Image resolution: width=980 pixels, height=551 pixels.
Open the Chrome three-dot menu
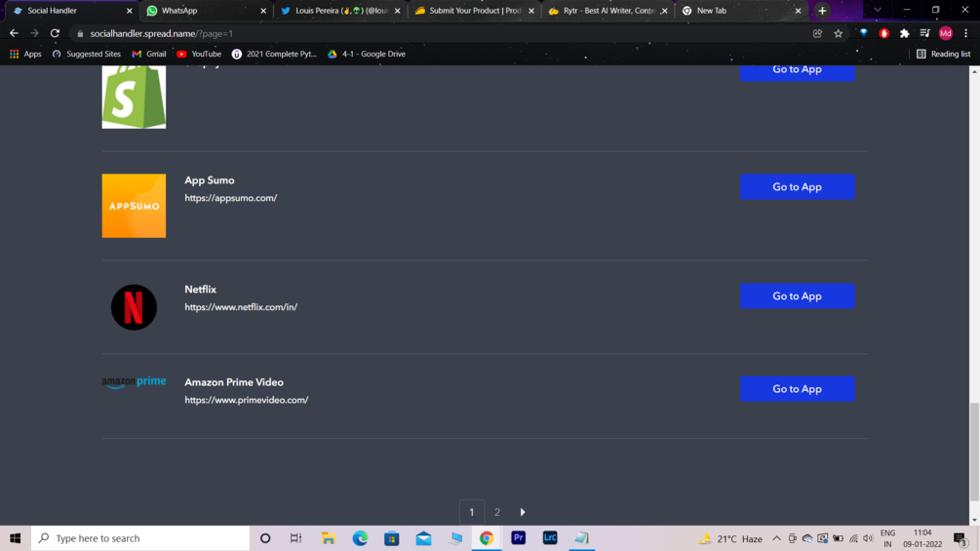[966, 33]
